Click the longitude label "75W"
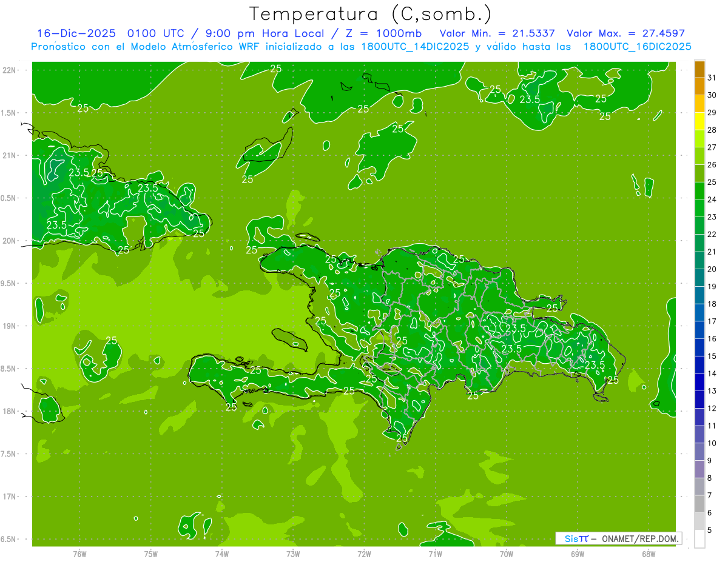 tap(151, 554)
